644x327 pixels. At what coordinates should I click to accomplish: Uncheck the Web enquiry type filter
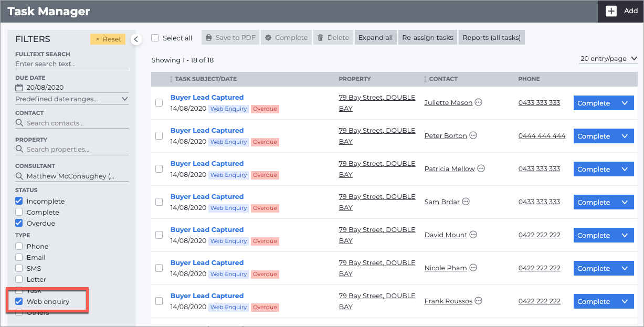click(x=19, y=301)
